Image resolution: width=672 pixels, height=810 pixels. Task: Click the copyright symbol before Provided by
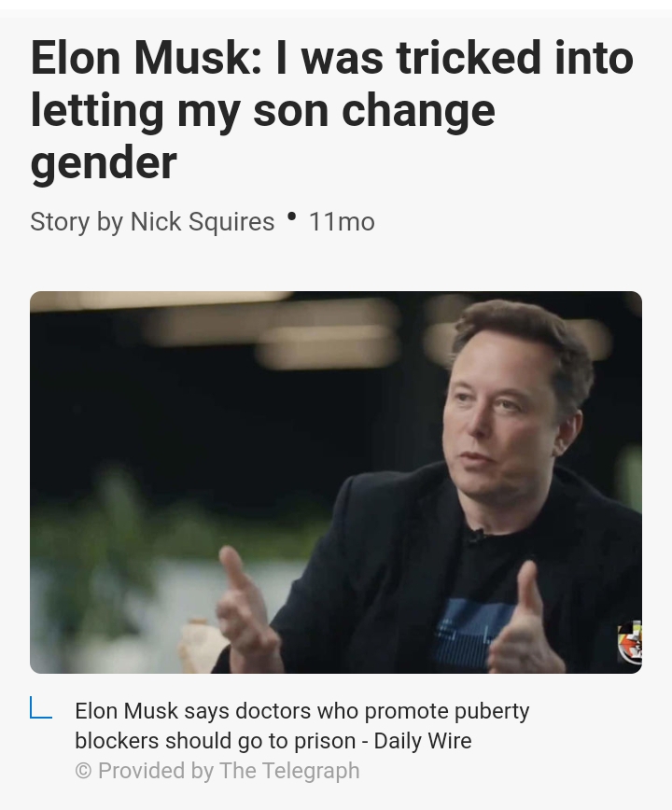83,771
